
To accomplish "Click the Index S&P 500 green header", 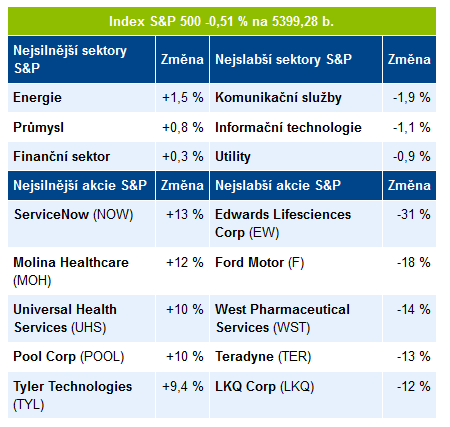I will click(222, 21).
